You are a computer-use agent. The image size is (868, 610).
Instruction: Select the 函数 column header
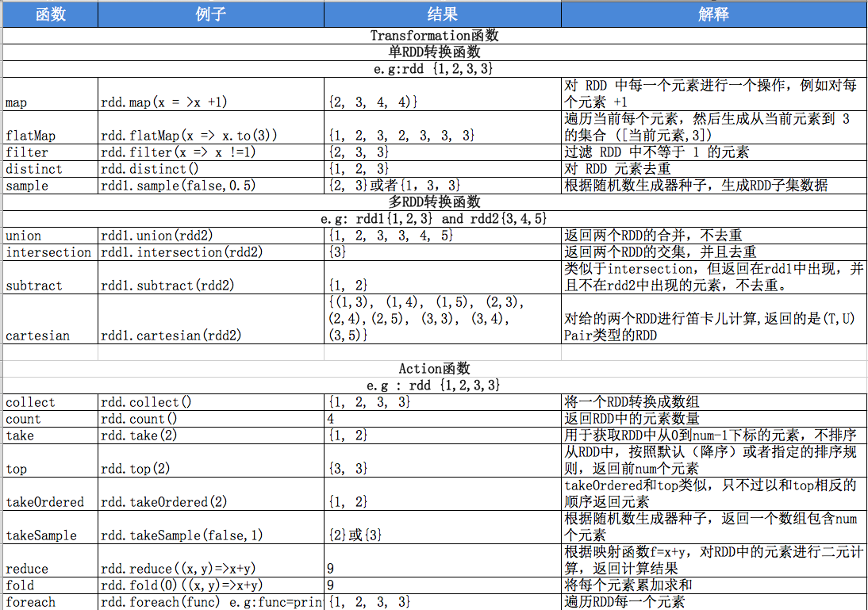[48, 13]
